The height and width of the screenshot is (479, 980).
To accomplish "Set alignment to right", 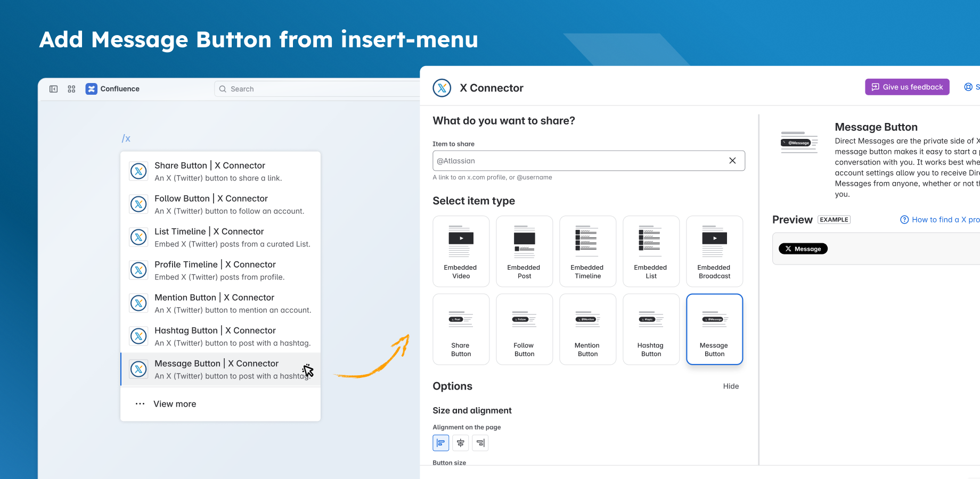I will [480, 443].
